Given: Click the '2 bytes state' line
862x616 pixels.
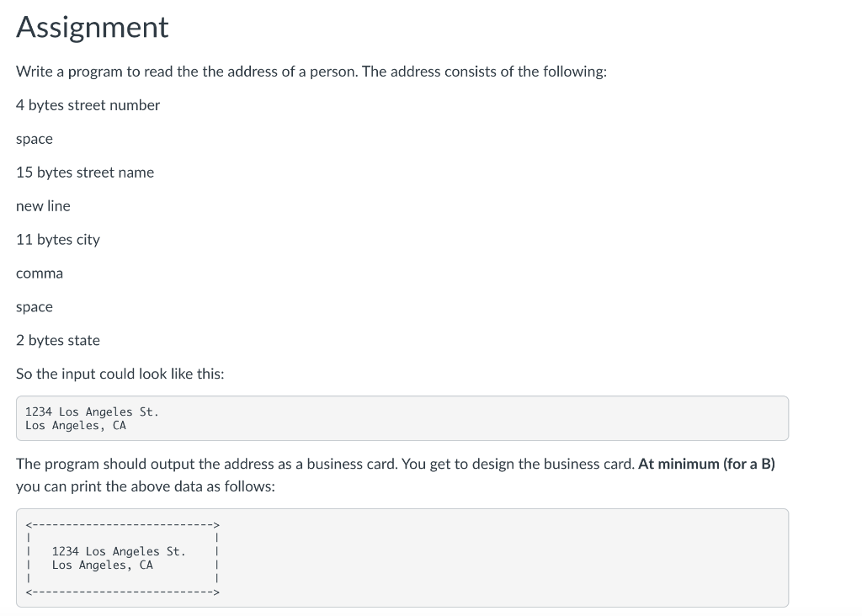Looking at the screenshot, I should [58, 341].
